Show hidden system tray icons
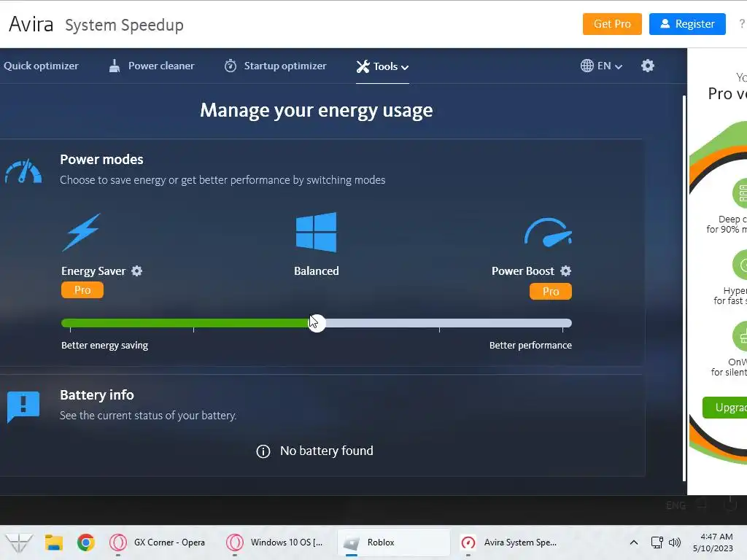 [x=634, y=542]
